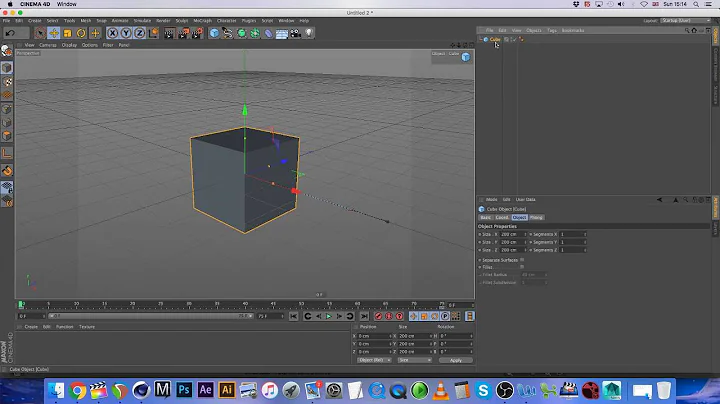Image resolution: width=720 pixels, height=404 pixels.
Task: Switch to Coord. tab in Attributes
Action: tap(502, 218)
